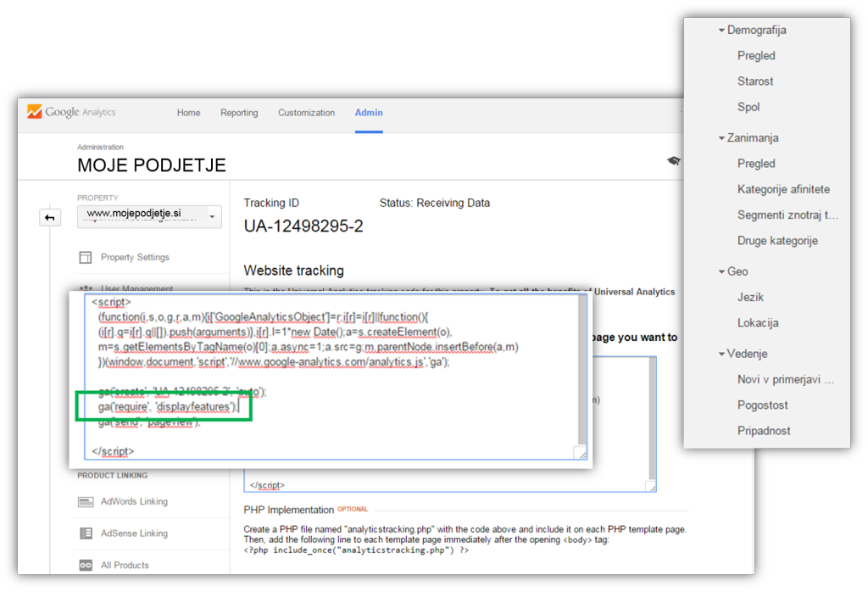This screenshot has height=592, width=868.
Task: Collapse the Vedenje section
Action: [721, 354]
